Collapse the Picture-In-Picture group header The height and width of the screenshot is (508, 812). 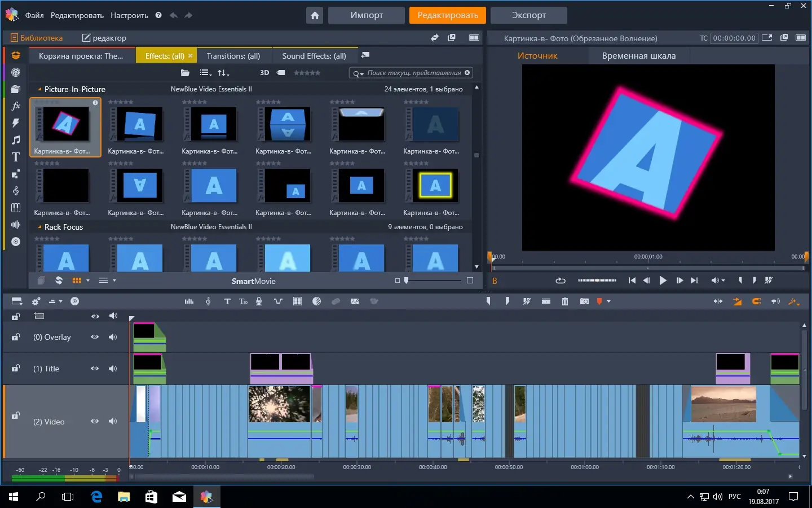tap(39, 89)
